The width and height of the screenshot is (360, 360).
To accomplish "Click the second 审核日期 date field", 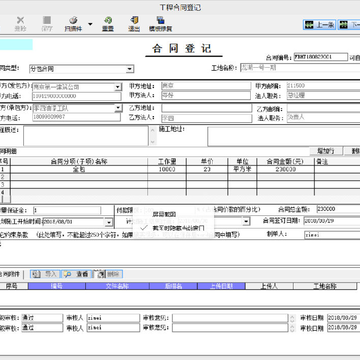I will (344, 328).
